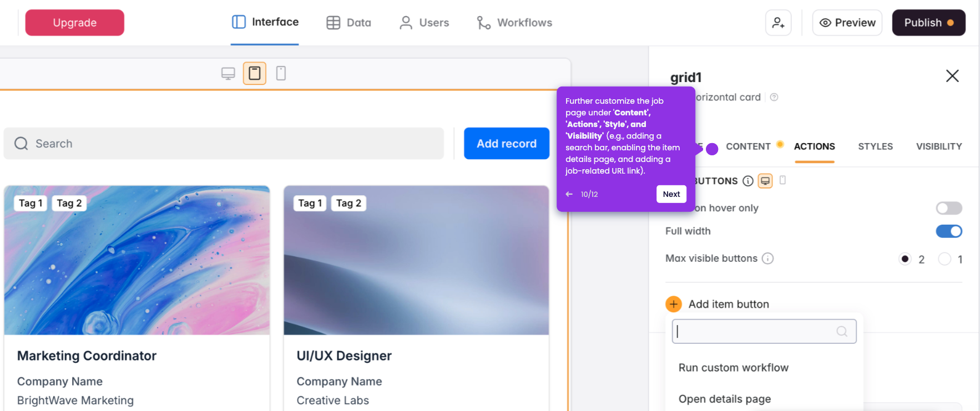Click the magnifier icon in dropdown search
Screen dimensions: 980x411
pyautogui.click(x=841, y=332)
